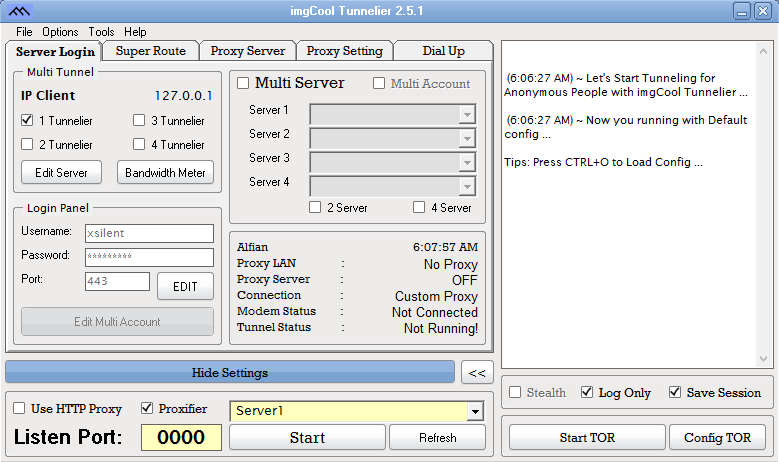Uncheck the Log Only checkbox

(x=587, y=392)
